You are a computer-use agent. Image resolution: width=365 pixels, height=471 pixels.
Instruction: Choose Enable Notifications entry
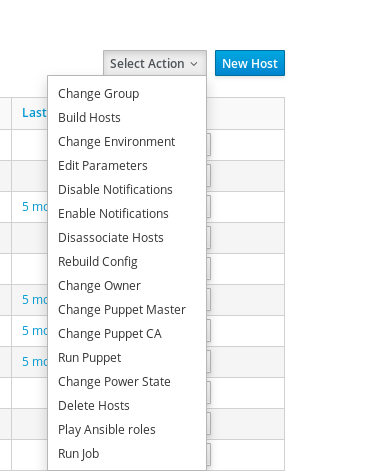tap(127, 214)
